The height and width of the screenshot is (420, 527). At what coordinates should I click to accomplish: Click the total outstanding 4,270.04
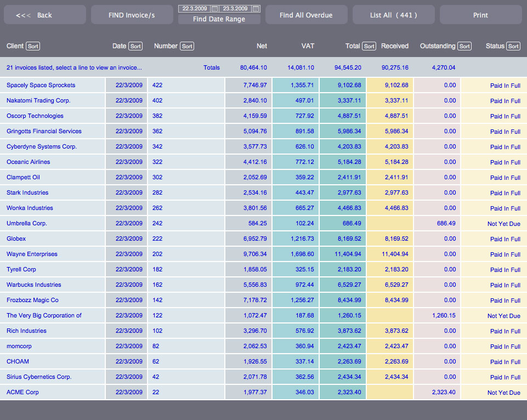pos(444,68)
